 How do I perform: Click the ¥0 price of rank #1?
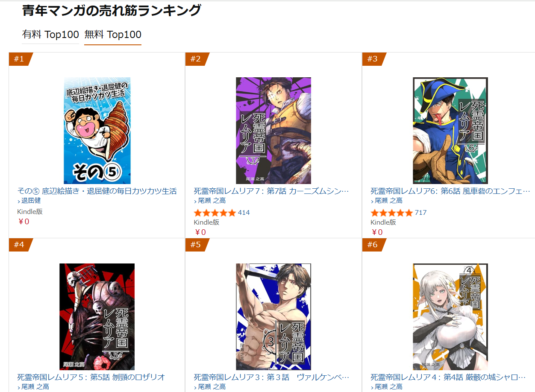point(24,222)
